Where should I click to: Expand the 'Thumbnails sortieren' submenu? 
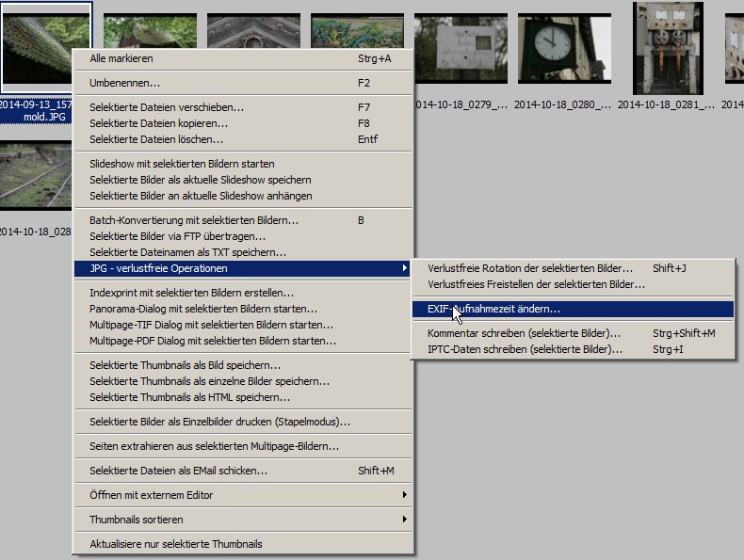pos(137,520)
